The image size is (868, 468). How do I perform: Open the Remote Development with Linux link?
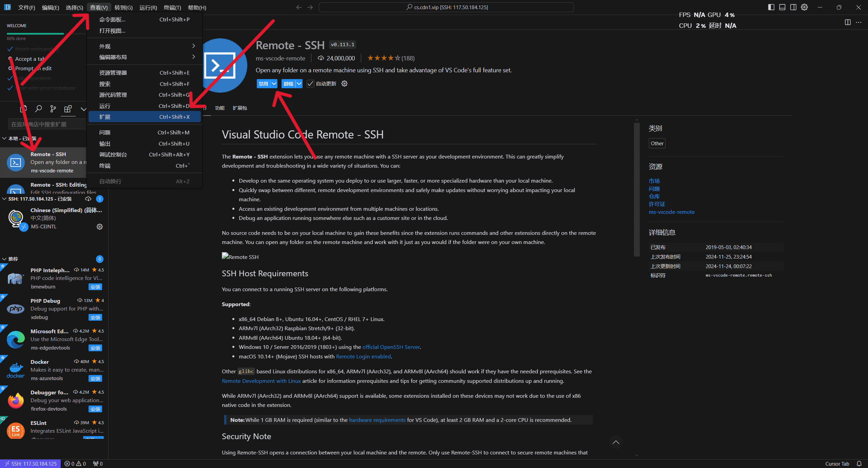click(261, 381)
